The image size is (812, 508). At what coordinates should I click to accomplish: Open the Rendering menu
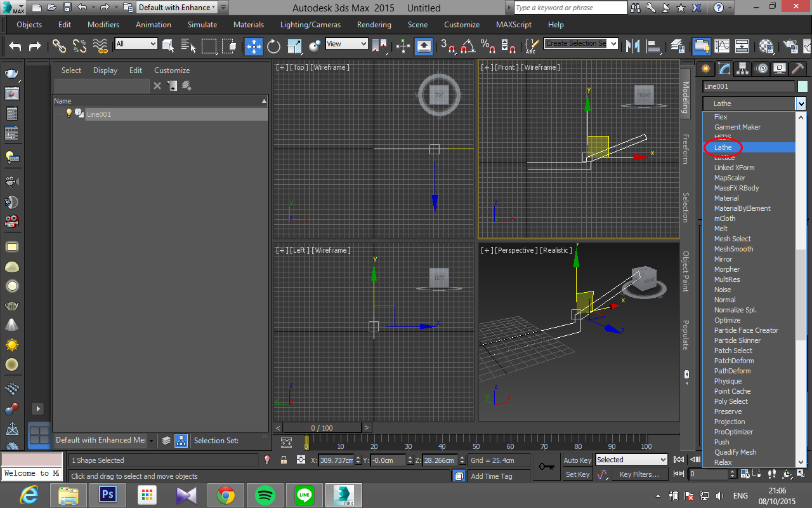(x=374, y=25)
